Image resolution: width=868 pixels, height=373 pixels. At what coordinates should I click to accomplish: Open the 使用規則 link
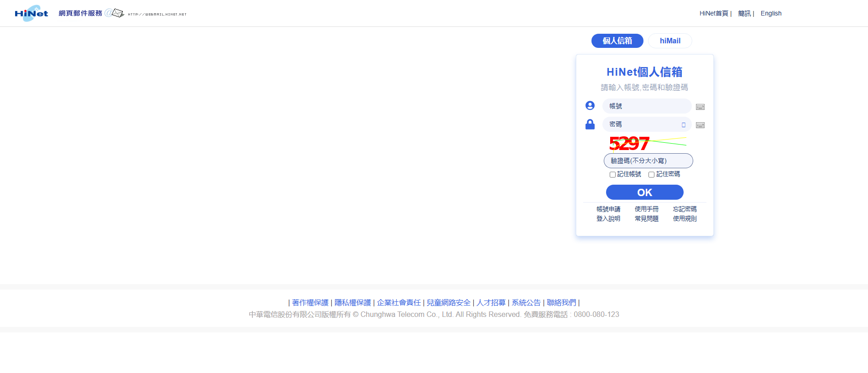click(x=685, y=218)
